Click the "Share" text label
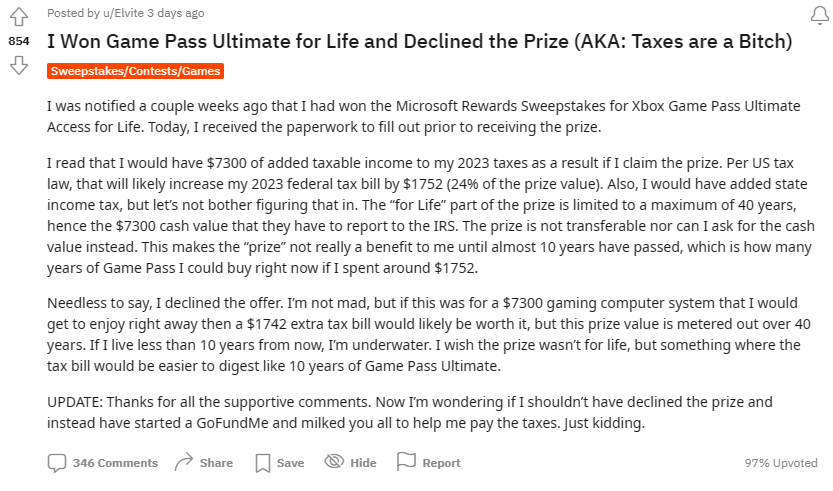 pyautogui.click(x=216, y=463)
